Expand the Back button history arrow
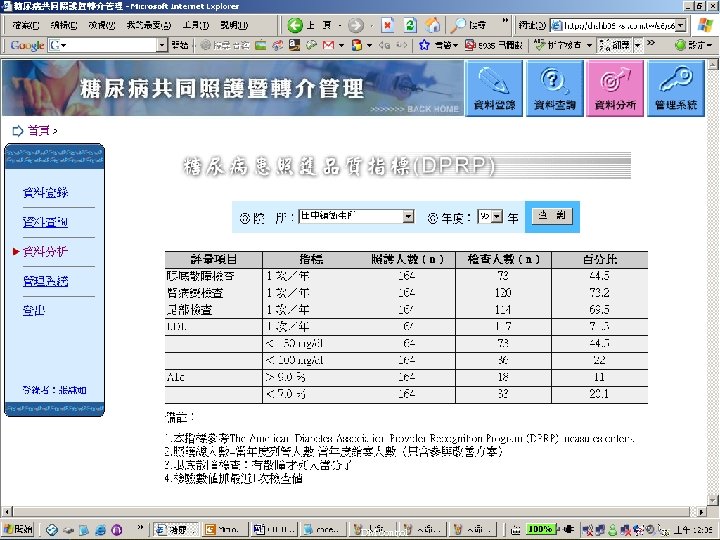Screen dimensions: 720x540 pyautogui.click(x=339, y=26)
